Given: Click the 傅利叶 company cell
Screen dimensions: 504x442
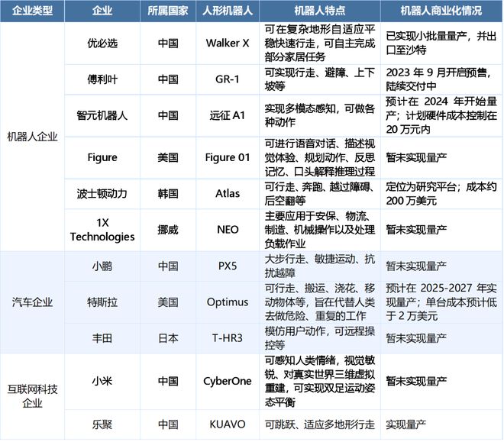Looking at the screenshot, I should click(x=102, y=79).
